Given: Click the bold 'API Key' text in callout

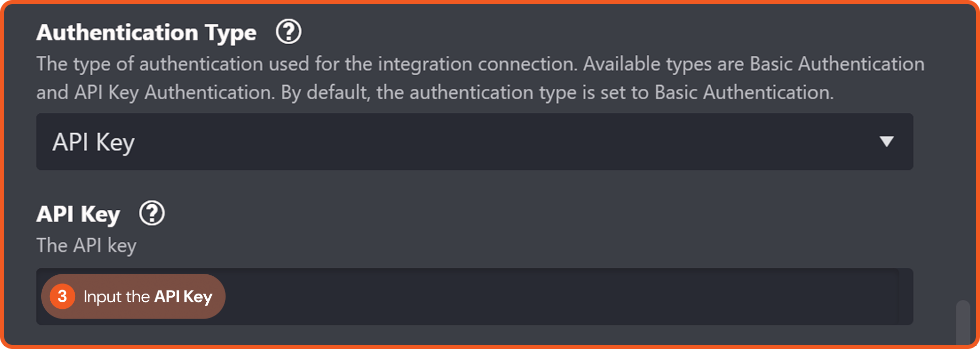Looking at the screenshot, I should pos(183,297).
